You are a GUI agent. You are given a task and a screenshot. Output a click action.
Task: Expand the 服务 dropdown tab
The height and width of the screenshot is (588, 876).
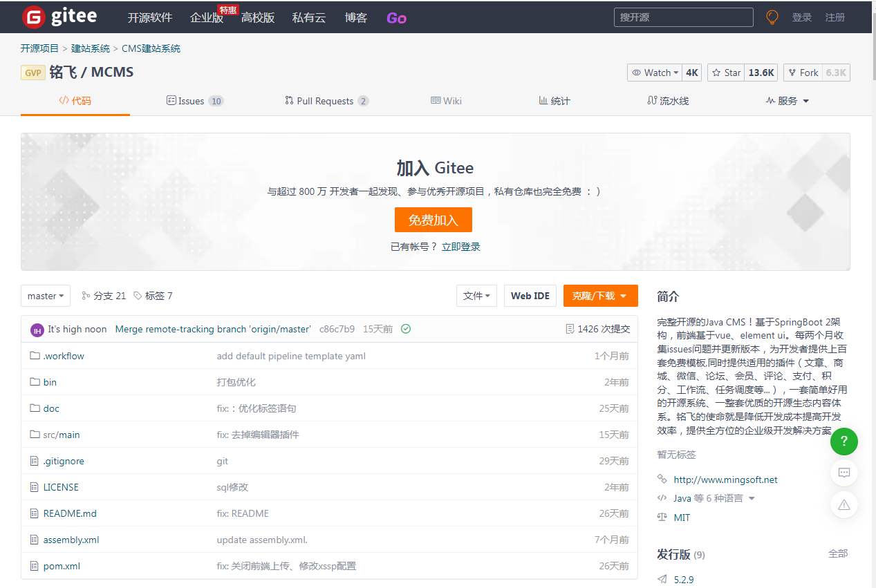(x=787, y=101)
